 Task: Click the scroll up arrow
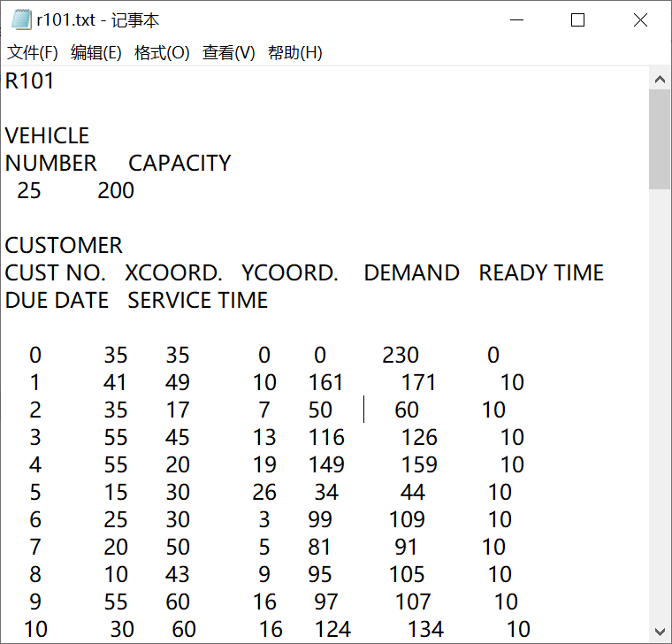pos(660,79)
